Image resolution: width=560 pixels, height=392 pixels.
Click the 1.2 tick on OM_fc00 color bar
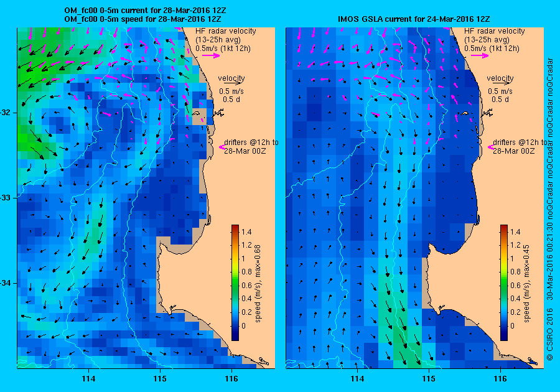[x=246, y=245]
